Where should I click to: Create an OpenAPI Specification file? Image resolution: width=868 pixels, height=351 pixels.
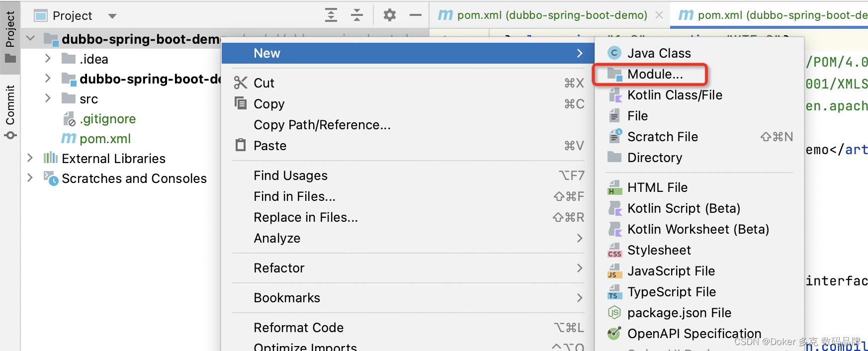pos(694,333)
